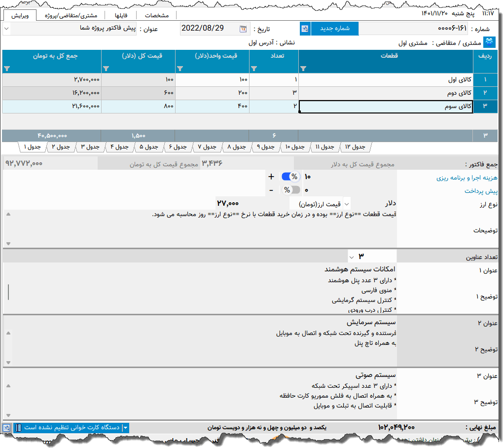Open the قیمت ارز(تومان) currency dropdown
The image size is (503, 448).
coord(347,204)
